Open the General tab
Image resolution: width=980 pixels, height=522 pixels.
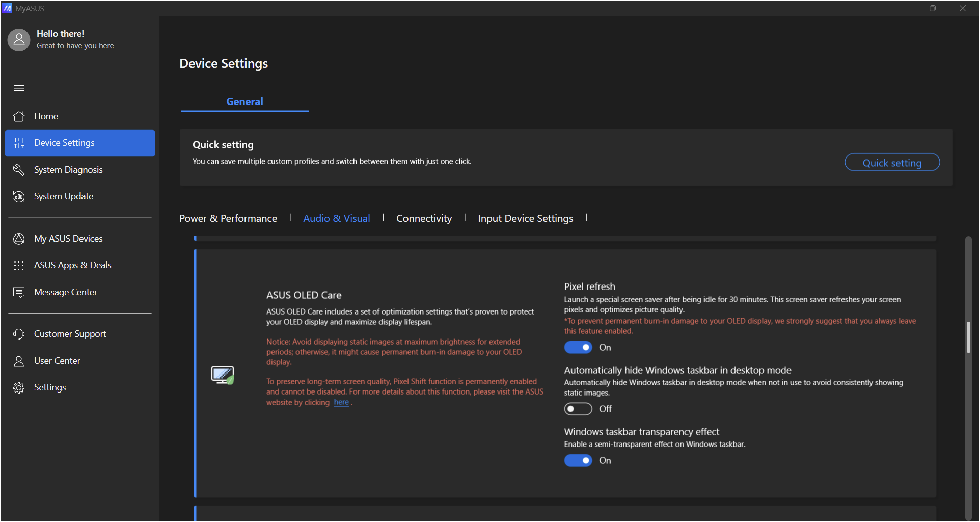point(244,101)
